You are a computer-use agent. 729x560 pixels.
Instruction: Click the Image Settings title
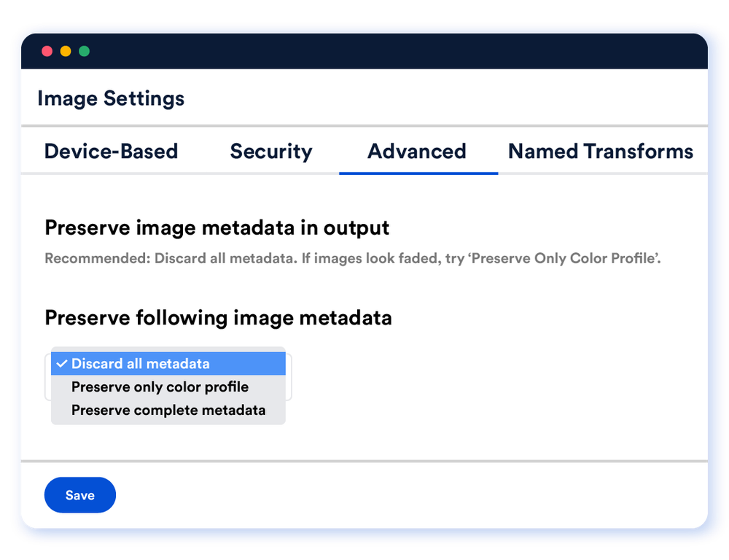pyautogui.click(x=111, y=98)
